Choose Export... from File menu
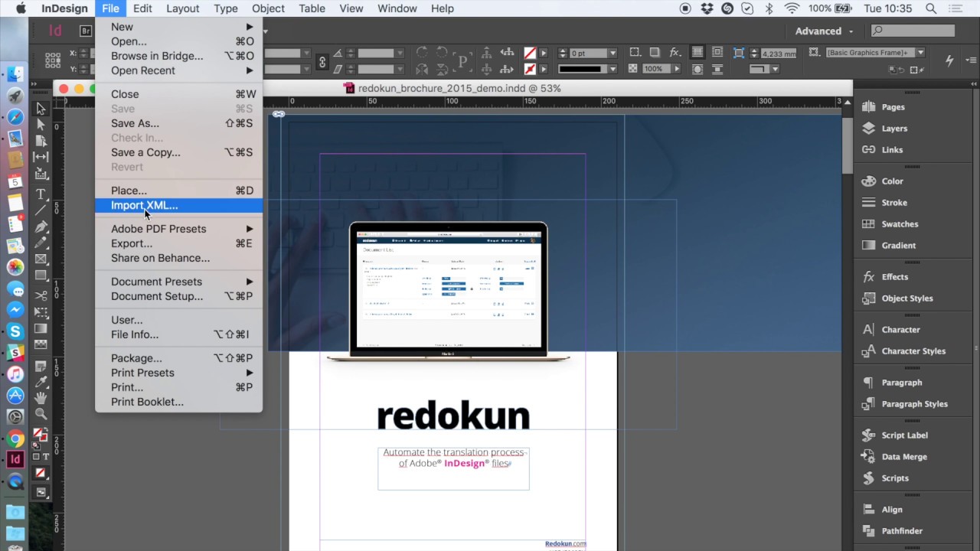The height and width of the screenshot is (551, 980). coord(179,243)
